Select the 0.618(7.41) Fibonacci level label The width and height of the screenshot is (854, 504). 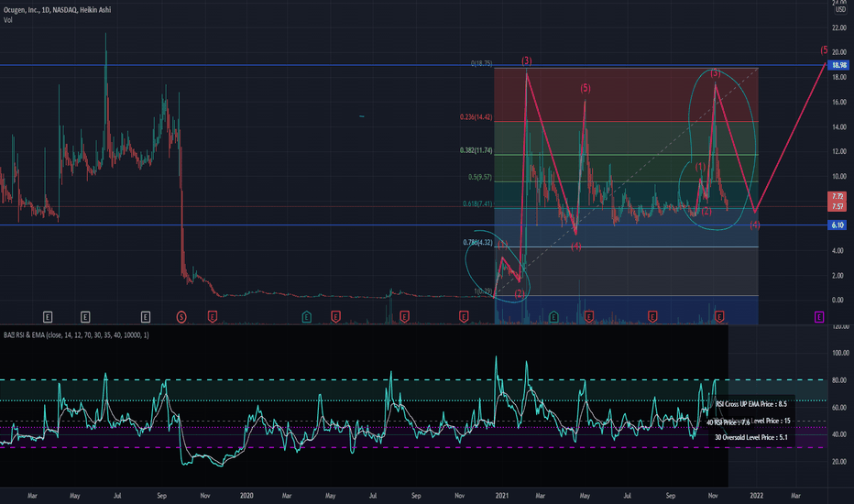pyautogui.click(x=477, y=203)
